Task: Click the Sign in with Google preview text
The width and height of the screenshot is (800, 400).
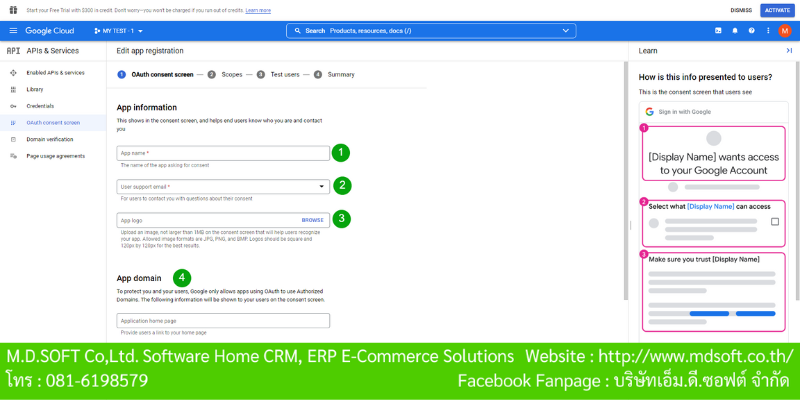Action: 685,112
